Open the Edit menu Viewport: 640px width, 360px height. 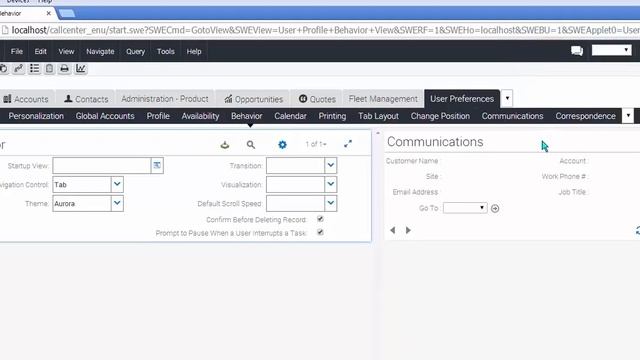click(x=40, y=51)
